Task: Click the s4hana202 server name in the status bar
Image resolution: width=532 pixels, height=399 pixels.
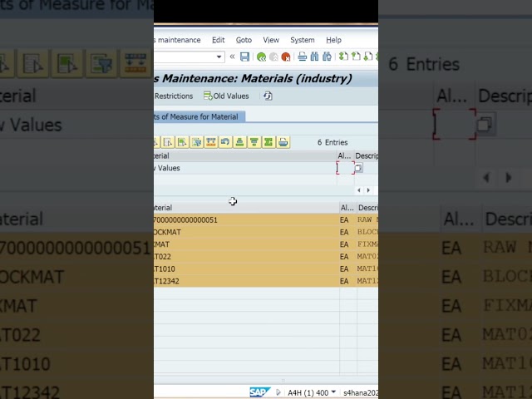Action: (361, 392)
